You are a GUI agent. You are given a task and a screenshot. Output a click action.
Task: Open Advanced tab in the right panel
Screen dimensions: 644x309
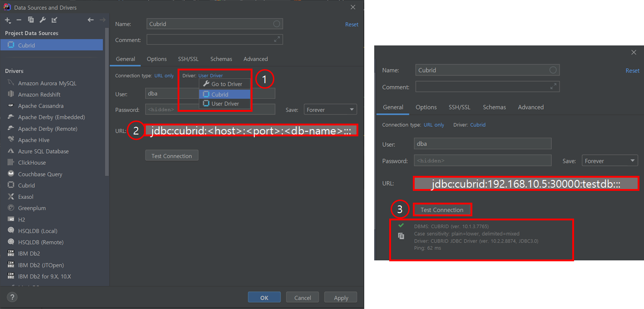(x=530, y=107)
